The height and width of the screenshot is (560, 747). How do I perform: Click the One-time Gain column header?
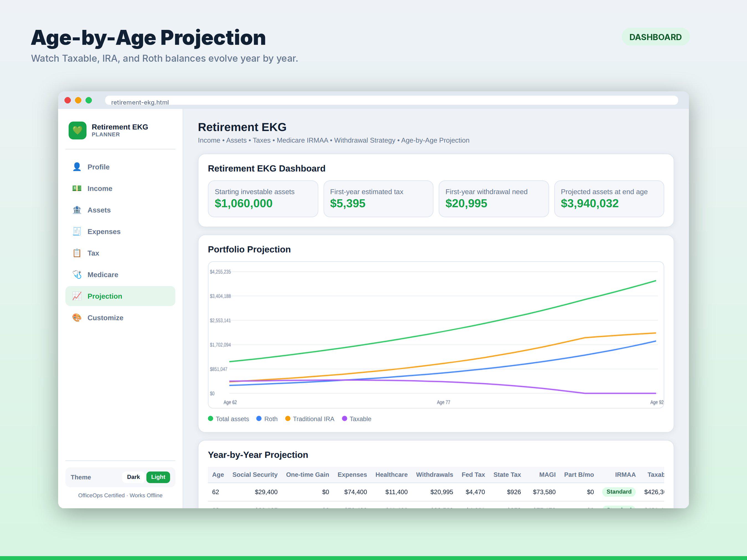pos(308,475)
